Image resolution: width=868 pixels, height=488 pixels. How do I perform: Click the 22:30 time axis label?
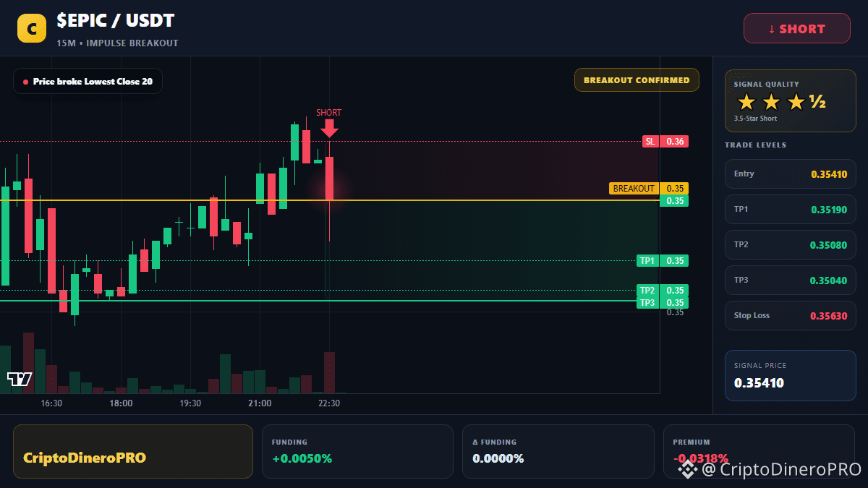pyautogui.click(x=329, y=403)
